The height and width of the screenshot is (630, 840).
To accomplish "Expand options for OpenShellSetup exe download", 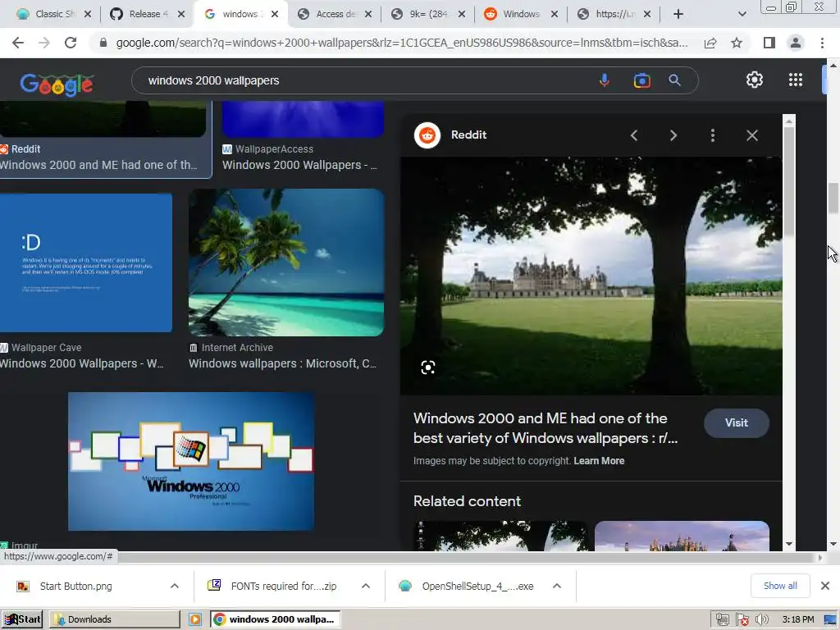I will 557,586.
